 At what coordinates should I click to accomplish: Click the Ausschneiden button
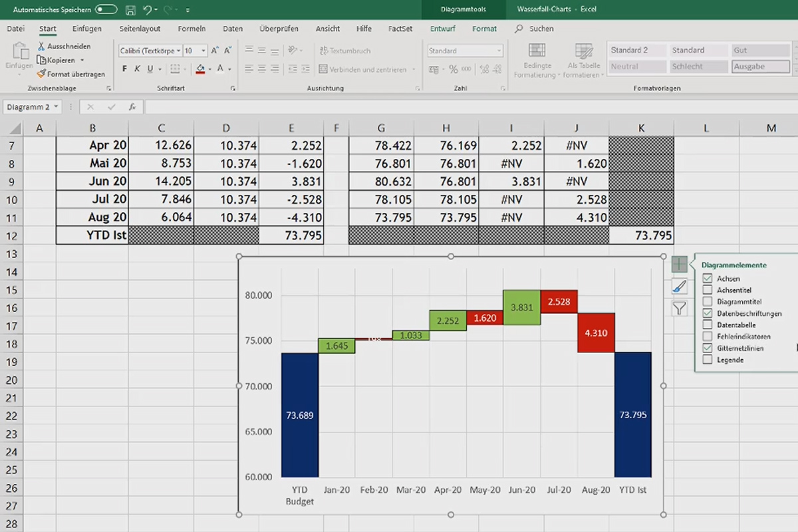[66, 46]
